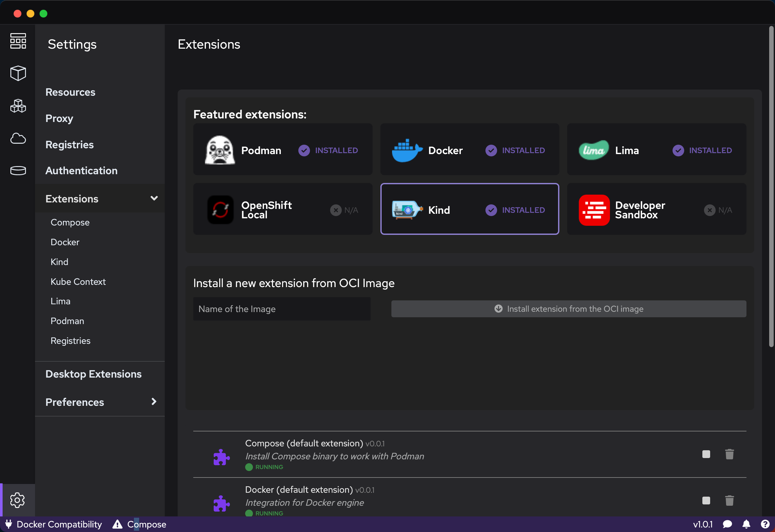Expand the Preferences section
The image size is (775, 532).
point(154,402)
